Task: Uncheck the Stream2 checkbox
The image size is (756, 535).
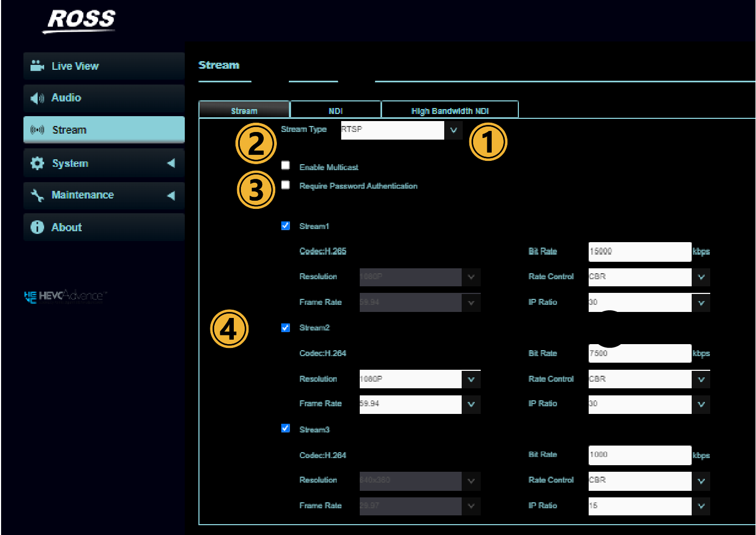Action: (x=286, y=328)
